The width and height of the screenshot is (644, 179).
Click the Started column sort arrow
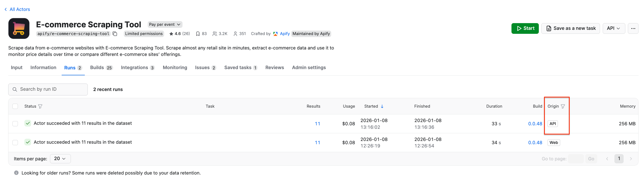(x=382, y=106)
